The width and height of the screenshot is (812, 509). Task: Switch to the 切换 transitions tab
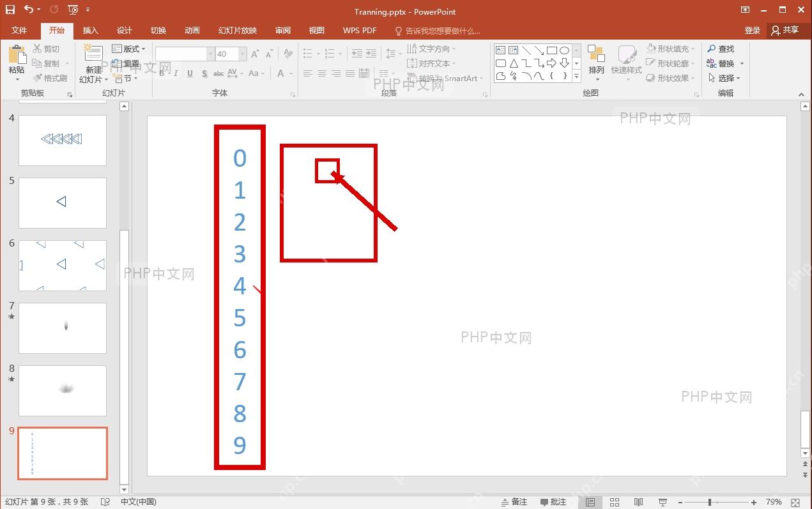[158, 30]
